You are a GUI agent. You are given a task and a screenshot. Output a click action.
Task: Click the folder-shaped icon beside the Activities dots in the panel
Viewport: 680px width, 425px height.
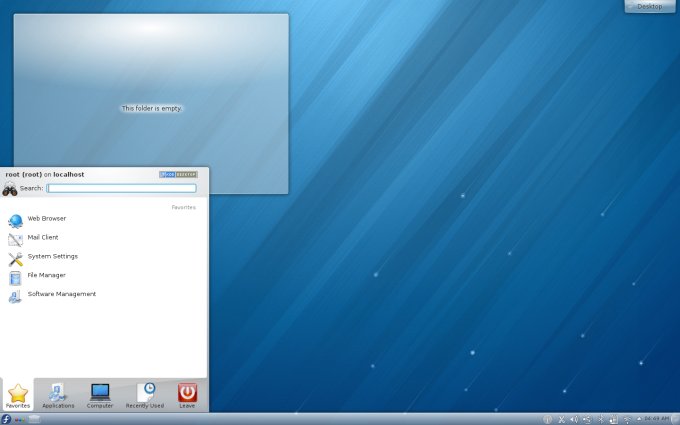click(34, 419)
